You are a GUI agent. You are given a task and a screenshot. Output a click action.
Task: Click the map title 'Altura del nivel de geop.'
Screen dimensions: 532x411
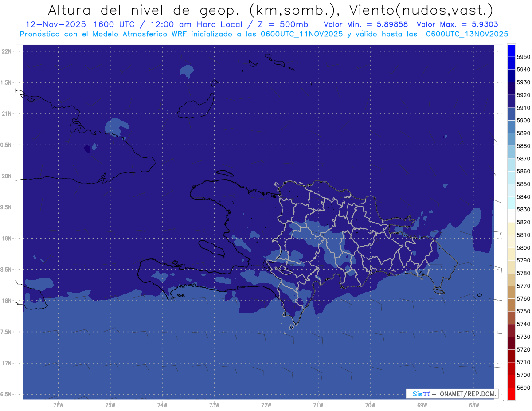tap(144, 10)
